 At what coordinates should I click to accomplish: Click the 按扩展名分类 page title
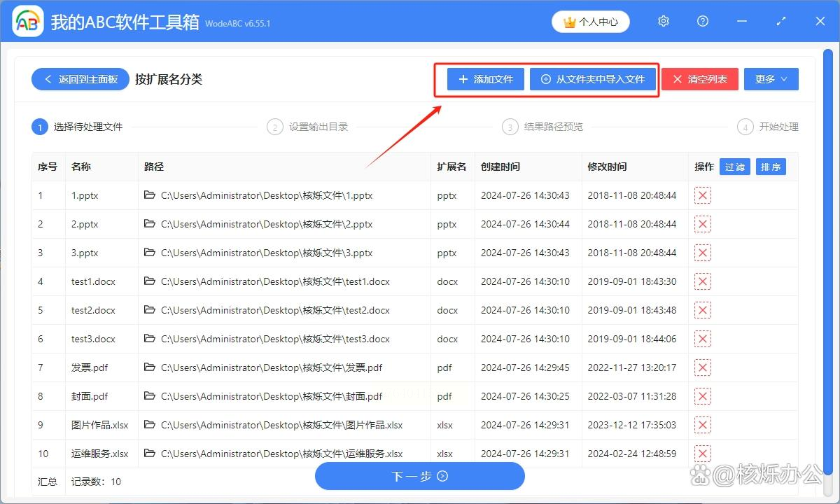(169, 79)
